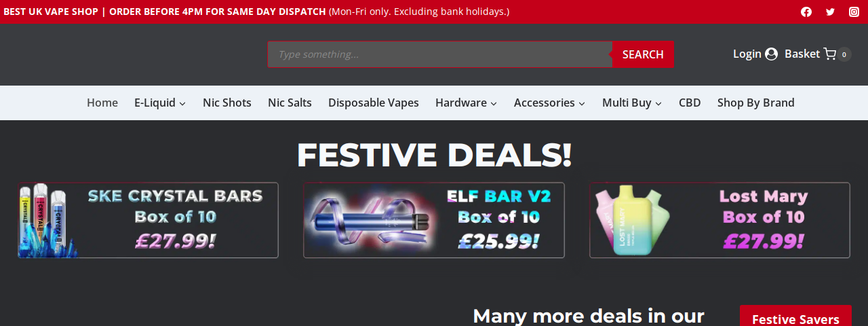Expand the Hardware dropdown menu
Image resolution: width=868 pixels, height=326 pixels.
tap(466, 103)
